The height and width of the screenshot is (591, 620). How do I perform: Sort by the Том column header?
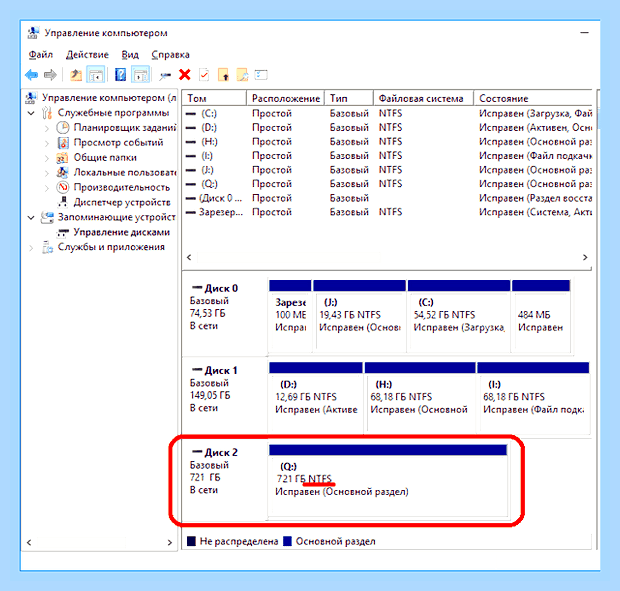214,98
